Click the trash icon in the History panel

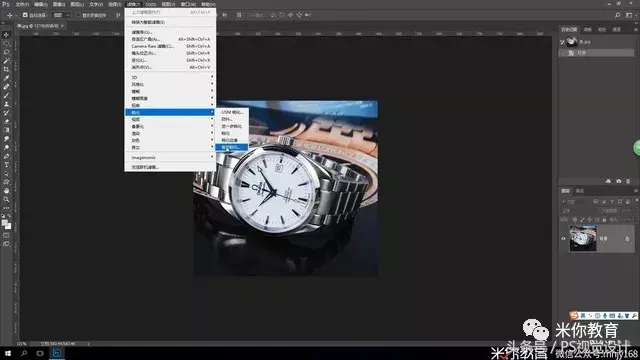(x=628, y=181)
